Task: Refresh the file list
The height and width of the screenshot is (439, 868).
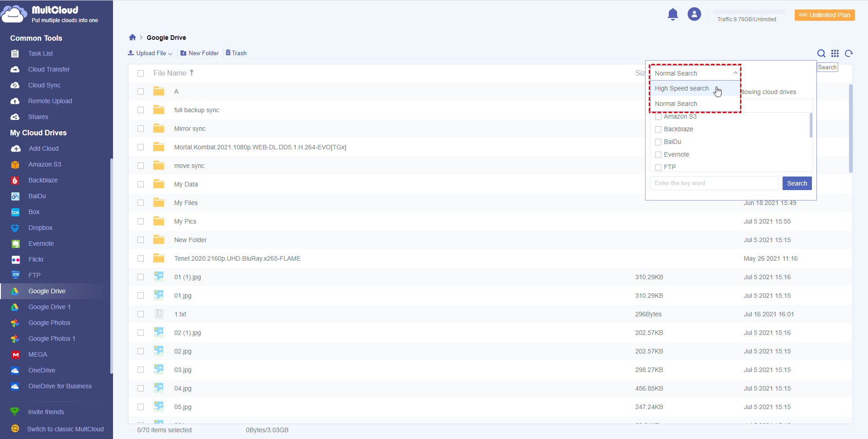Action: click(849, 53)
